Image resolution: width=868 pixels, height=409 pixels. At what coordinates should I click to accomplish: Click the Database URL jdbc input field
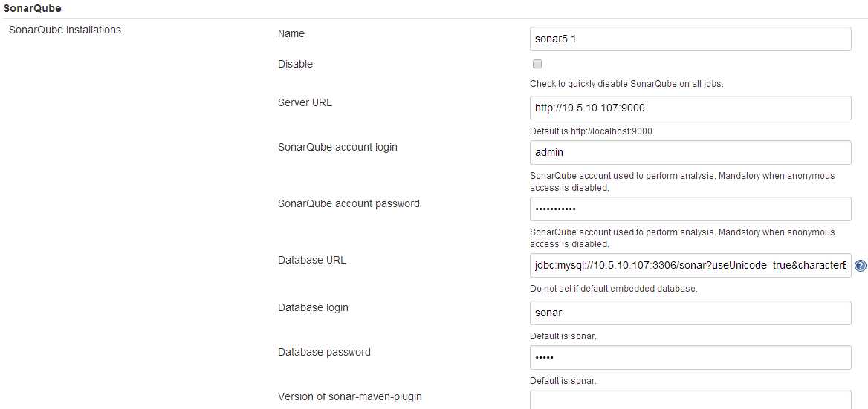[x=690, y=265]
